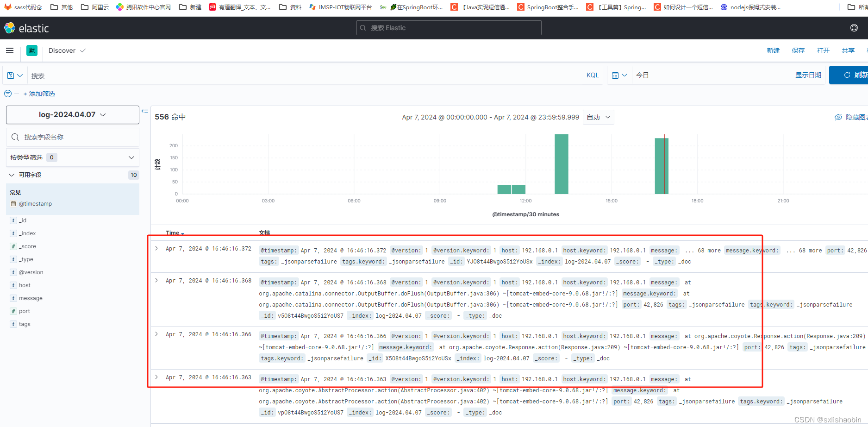
Task: Sort by the Time column header
Action: coord(175,233)
